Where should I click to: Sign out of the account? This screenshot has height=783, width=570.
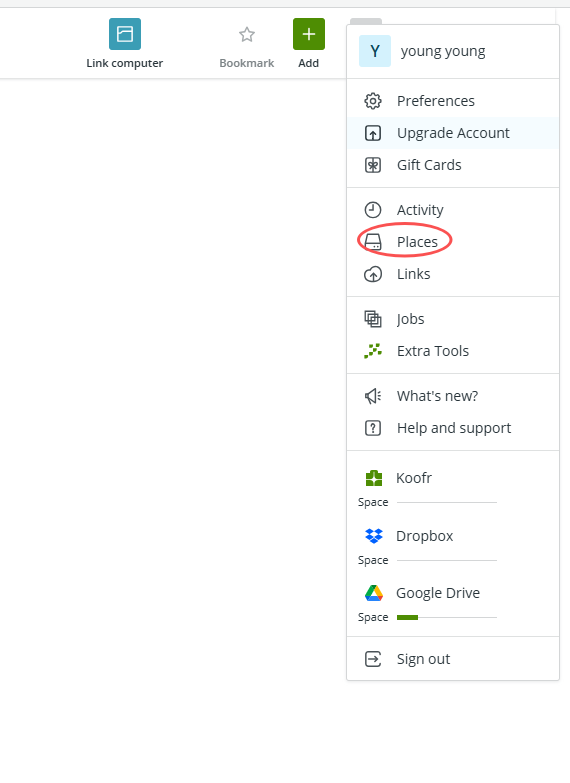453,659
